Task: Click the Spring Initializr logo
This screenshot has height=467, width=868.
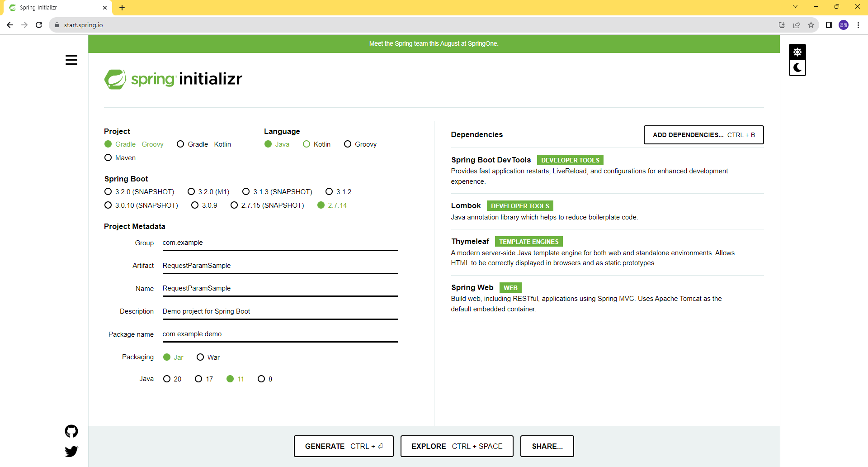Action: pos(173,79)
